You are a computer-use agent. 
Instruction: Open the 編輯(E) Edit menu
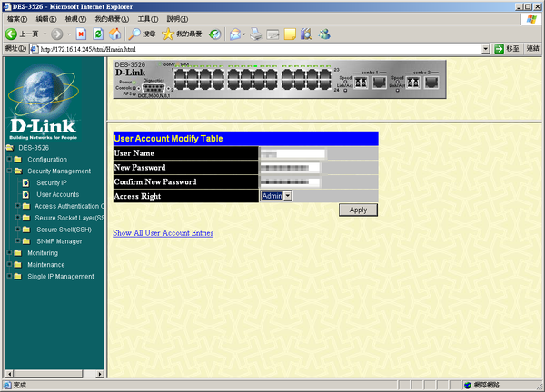tap(46, 19)
